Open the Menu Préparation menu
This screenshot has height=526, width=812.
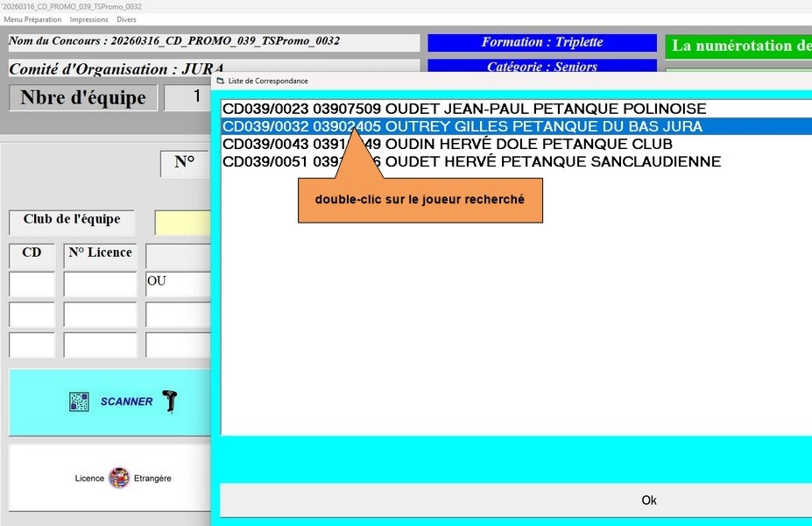point(32,19)
